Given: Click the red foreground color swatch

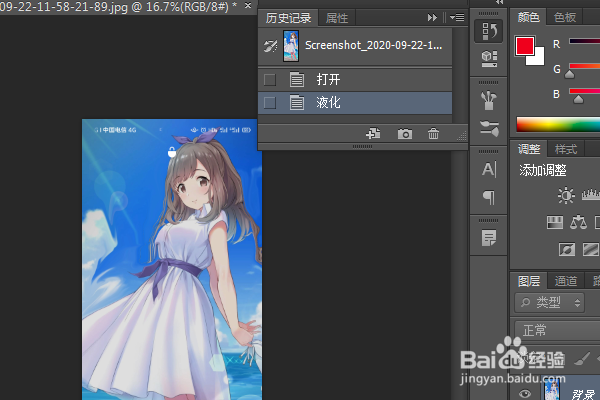Looking at the screenshot, I should point(523,46).
